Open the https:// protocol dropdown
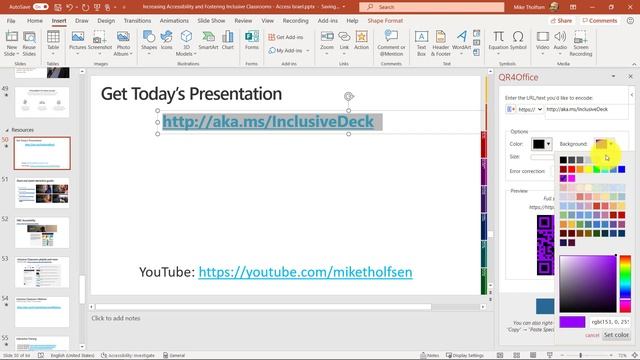The image size is (640, 360). point(530,109)
